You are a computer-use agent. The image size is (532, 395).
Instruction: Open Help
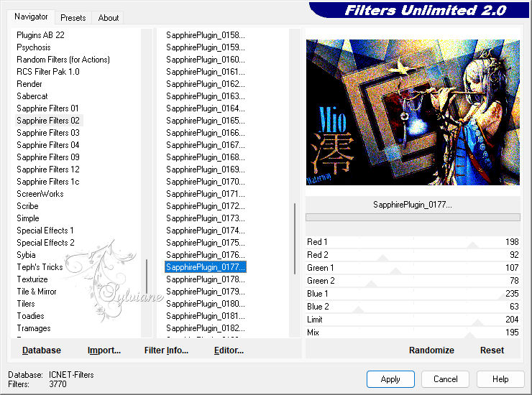click(x=500, y=378)
